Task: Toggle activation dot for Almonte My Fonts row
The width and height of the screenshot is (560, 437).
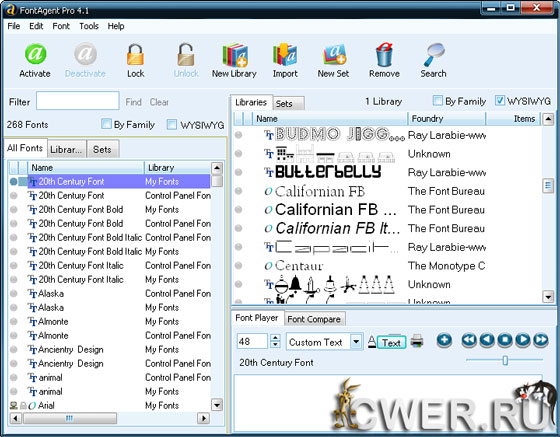Action: coord(14,321)
